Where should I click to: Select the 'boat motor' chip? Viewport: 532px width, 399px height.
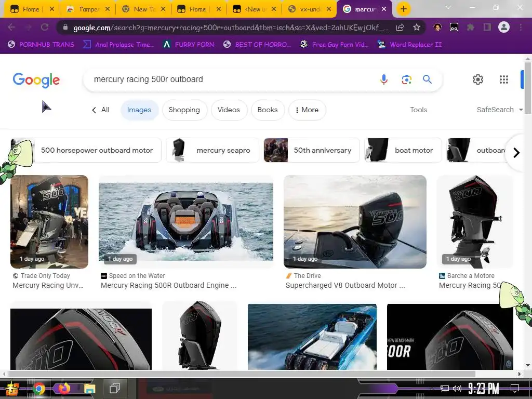point(403,150)
